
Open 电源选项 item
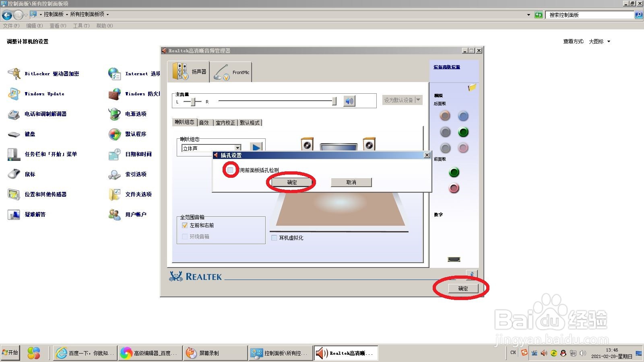(127, 114)
